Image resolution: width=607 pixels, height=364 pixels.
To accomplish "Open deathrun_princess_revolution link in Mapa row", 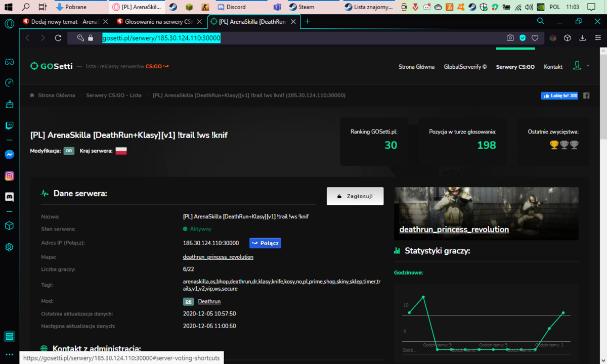I will pyautogui.click(x=218, y=257).
